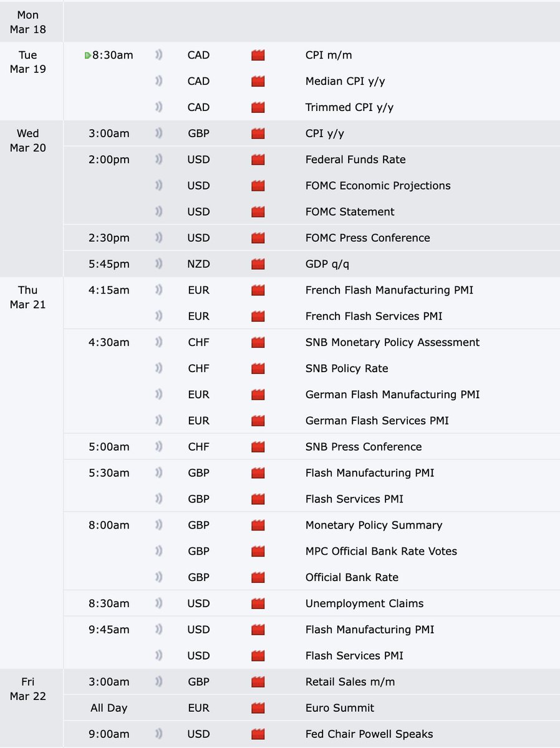560x748 pixels.
Task: Open the FOMC Press Conference event
Action: (368, 238)
